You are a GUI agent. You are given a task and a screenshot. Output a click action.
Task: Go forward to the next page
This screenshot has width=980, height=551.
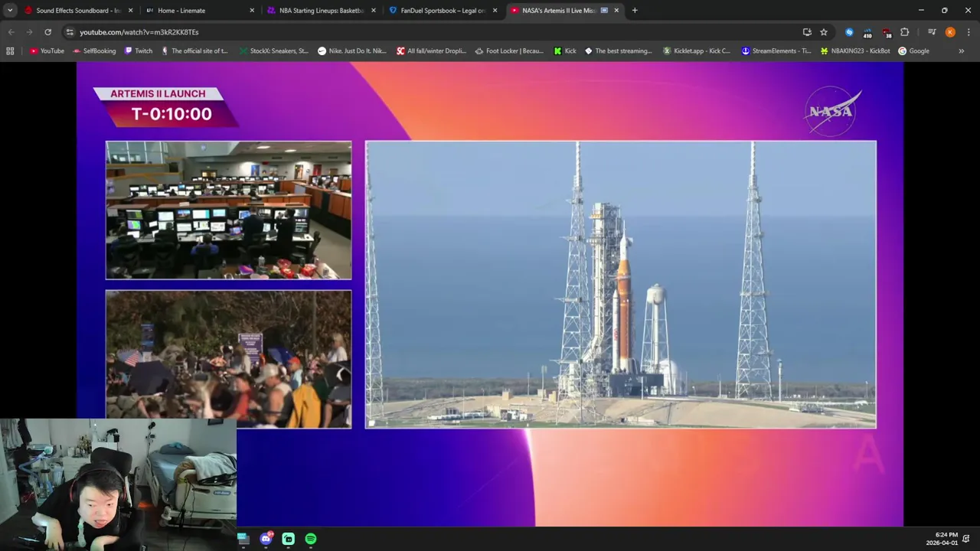pos(29,32)
